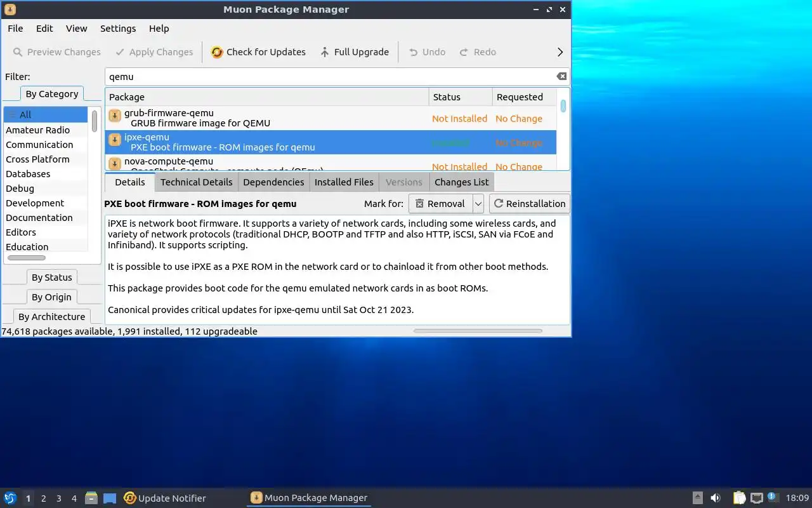Clear the qemu search text

(x=561, y=76)
